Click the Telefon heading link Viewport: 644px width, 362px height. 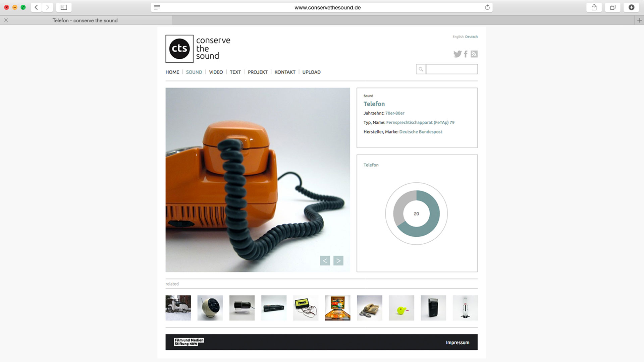[x=374, y=104]
